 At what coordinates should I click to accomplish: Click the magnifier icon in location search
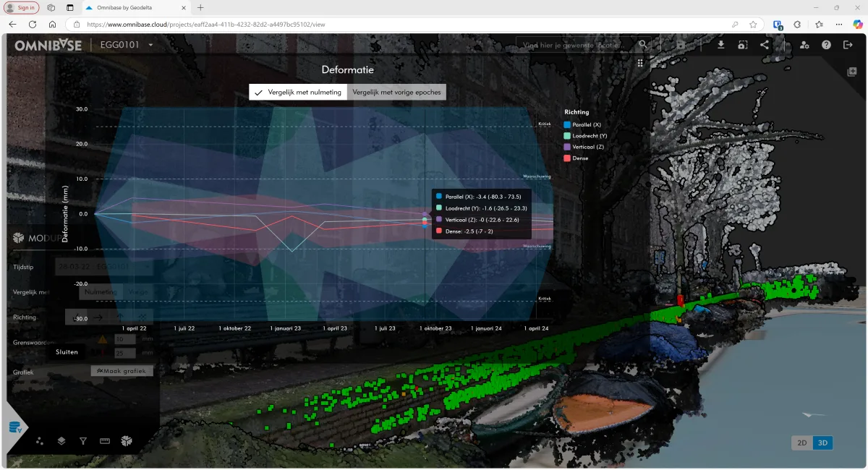643,45
